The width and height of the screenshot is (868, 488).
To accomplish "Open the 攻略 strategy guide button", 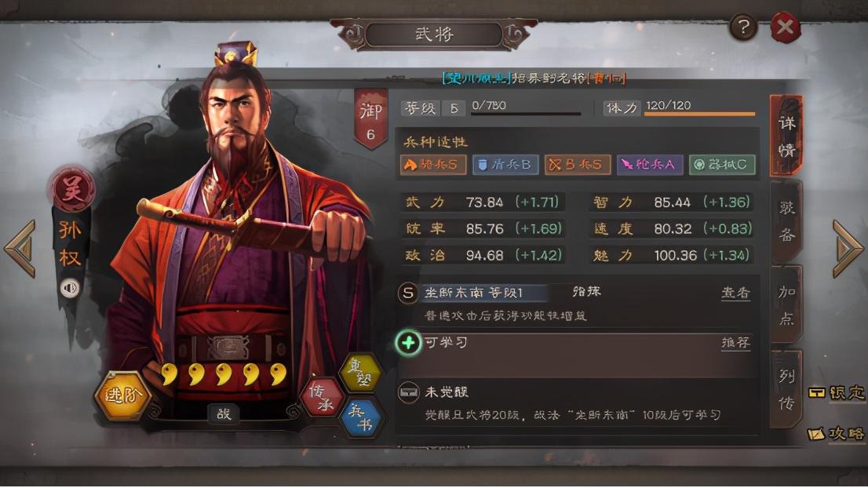I will click(x=836, y=433).
